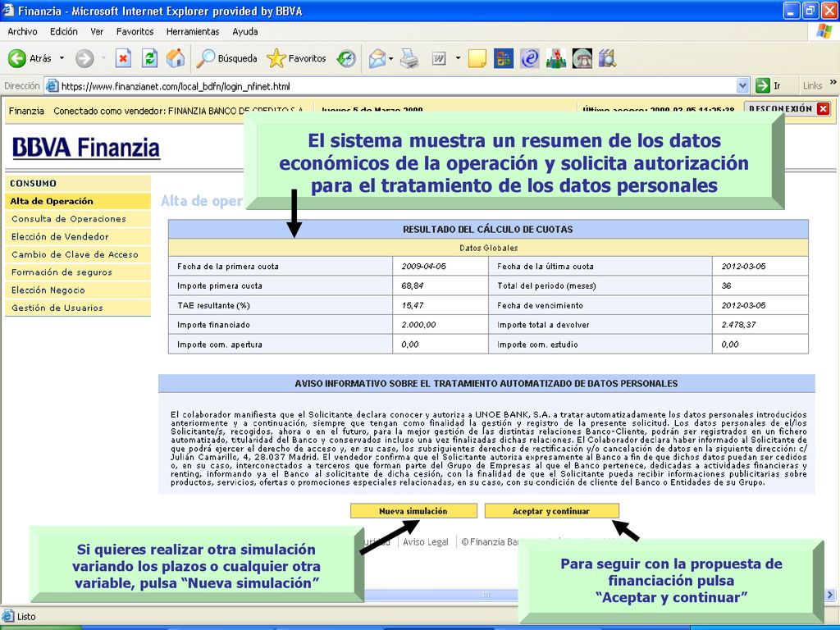Click the TAE resultante value 15,47
The height and width of the screenshot is (630, 840).
click(412, 305)
